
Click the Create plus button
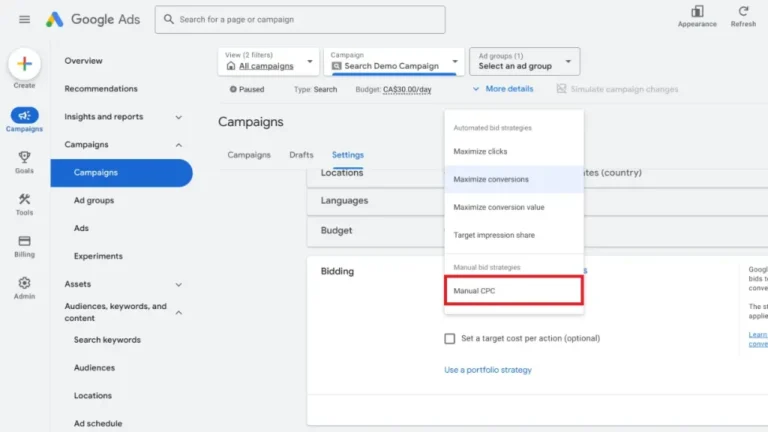pos(24,64)
